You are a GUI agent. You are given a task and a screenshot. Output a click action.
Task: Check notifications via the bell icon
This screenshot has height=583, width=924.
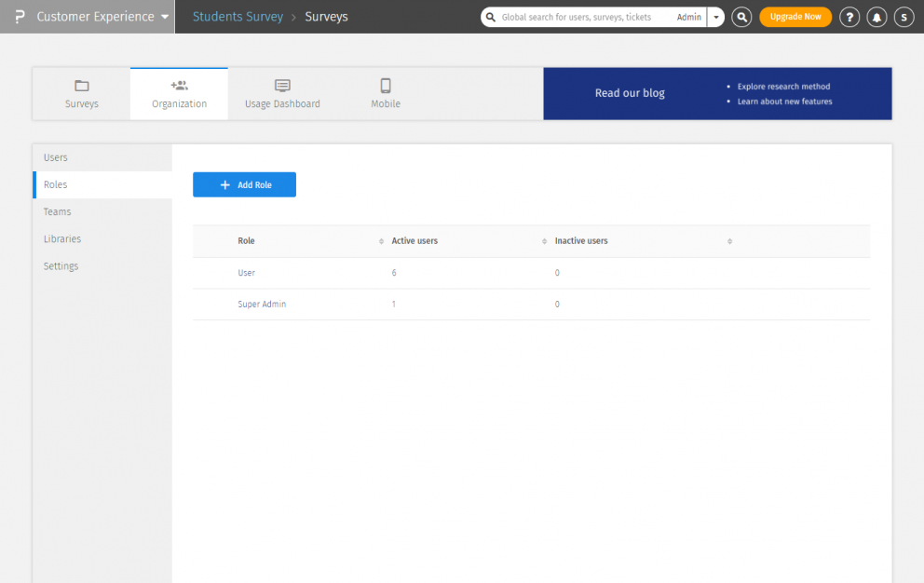pos(876,17)
